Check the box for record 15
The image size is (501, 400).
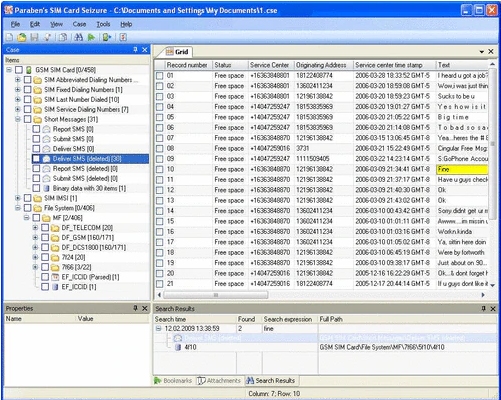click(160, 221)
